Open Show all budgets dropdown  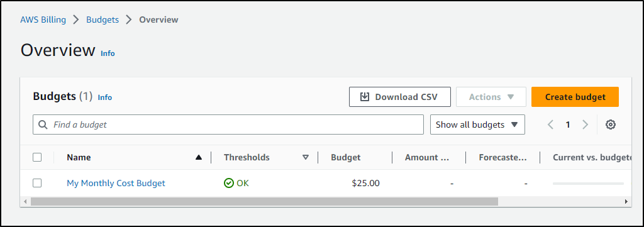[477, 125]
